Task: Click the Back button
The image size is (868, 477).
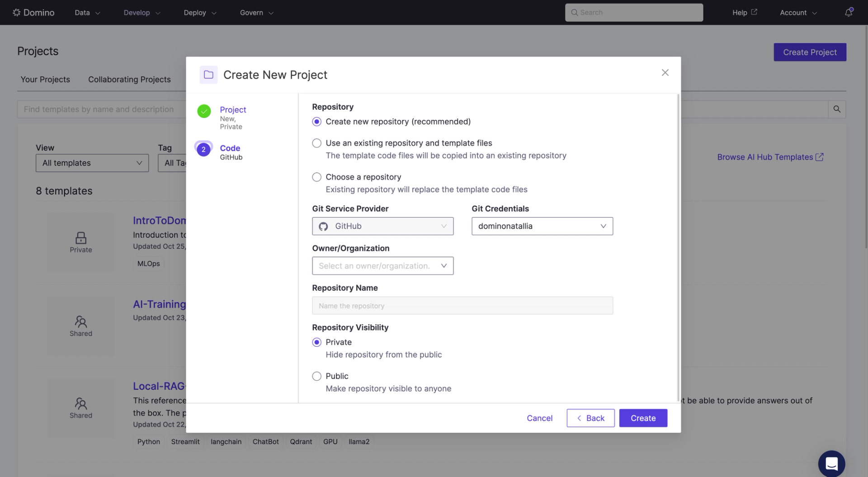Action: (590, 418)
